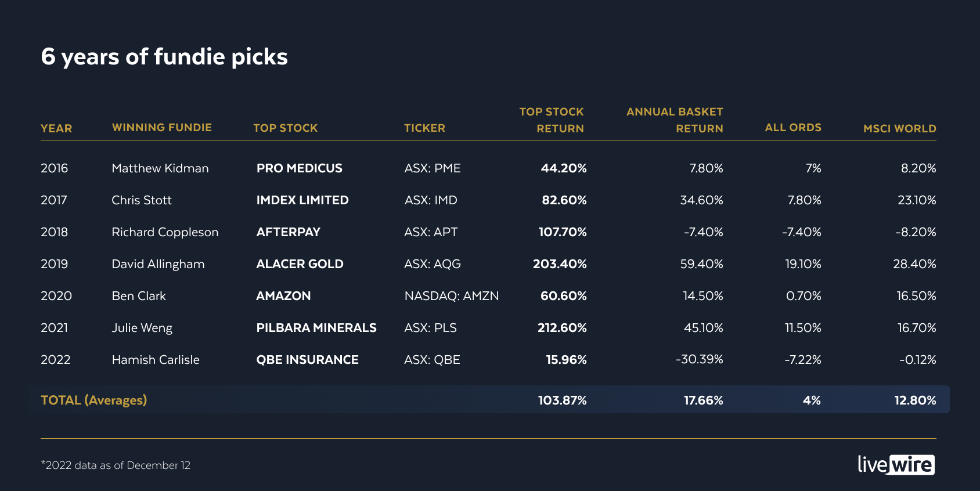
Task: Click the 6 years of fundie picks title
Action: 164,57
